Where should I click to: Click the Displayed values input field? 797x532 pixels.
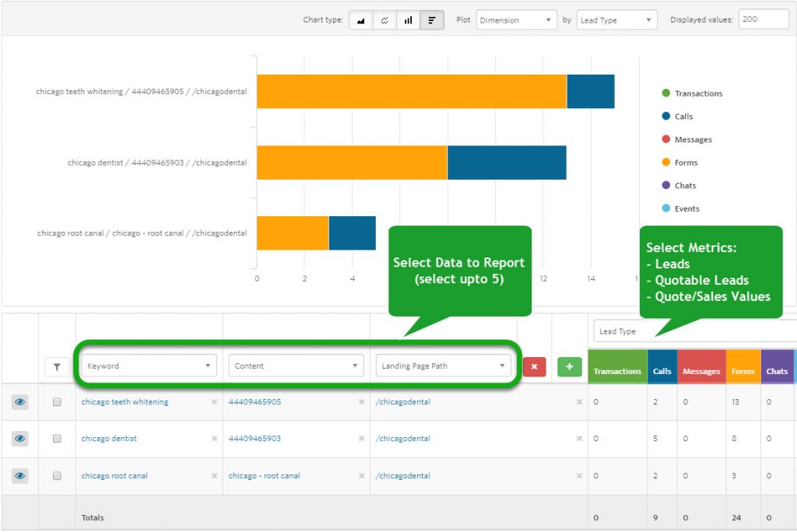coord(763,20)
